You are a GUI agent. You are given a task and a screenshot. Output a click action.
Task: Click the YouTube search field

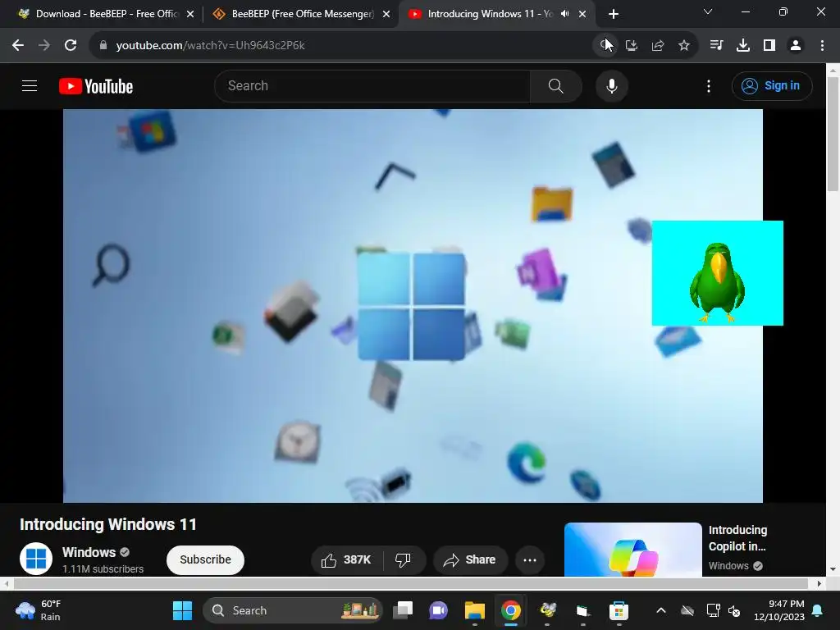pyautogui.click(x=372, y=85)
